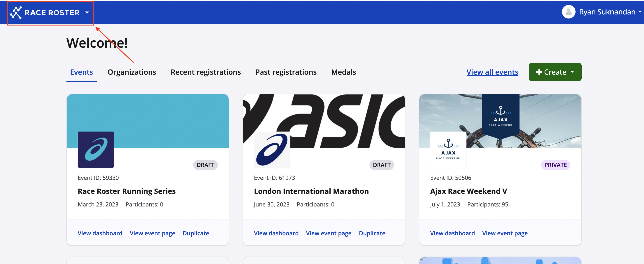Select the Past registrations tab

286,72
